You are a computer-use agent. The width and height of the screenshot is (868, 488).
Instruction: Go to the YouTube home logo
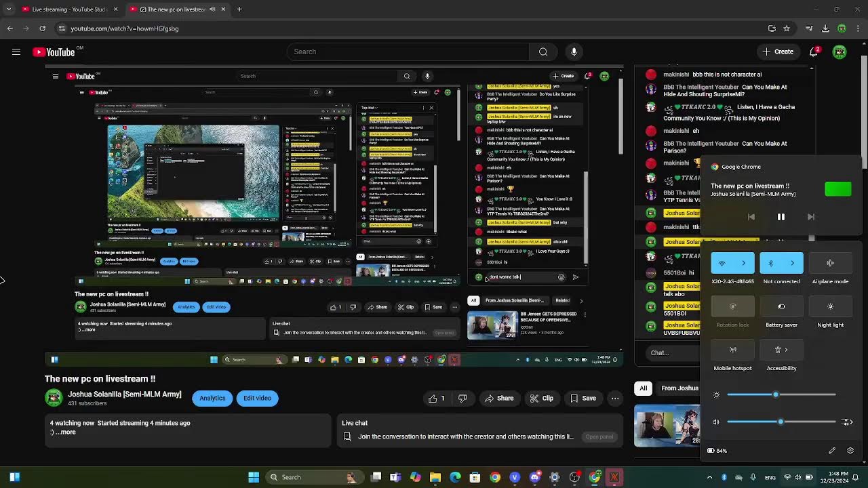54,52
